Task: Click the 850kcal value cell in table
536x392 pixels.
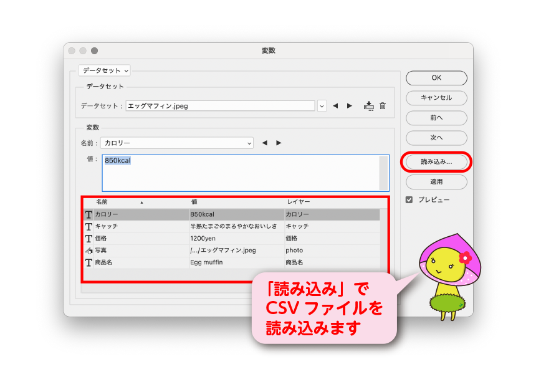Action: click(237, 214)
